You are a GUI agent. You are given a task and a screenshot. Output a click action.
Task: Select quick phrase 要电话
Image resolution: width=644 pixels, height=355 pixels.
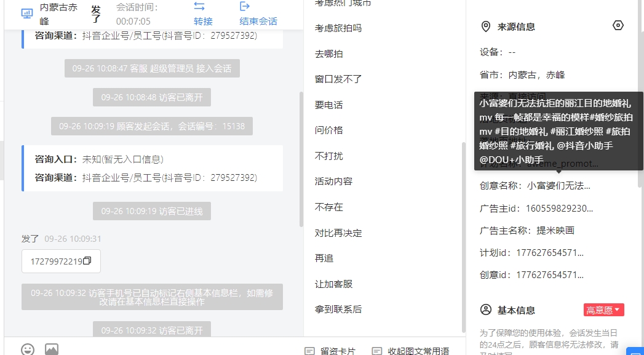tap(328, 105)
